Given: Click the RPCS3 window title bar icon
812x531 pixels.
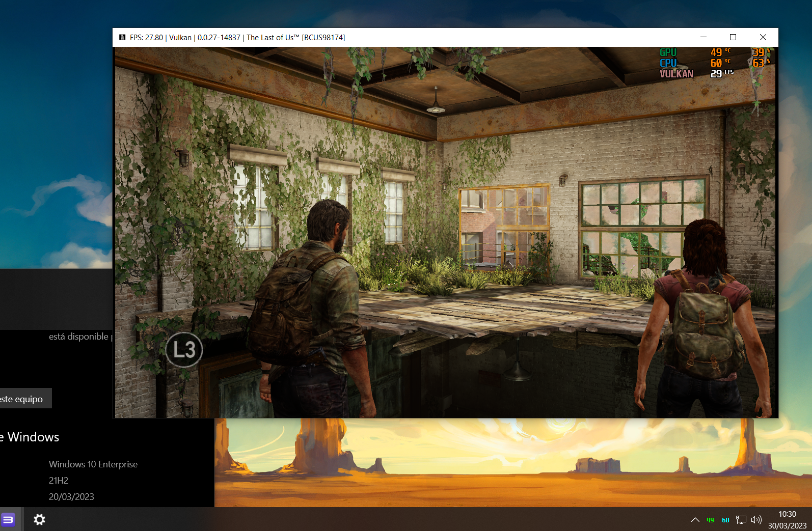Looking at the screenshot, I should (x=122, y=37).
